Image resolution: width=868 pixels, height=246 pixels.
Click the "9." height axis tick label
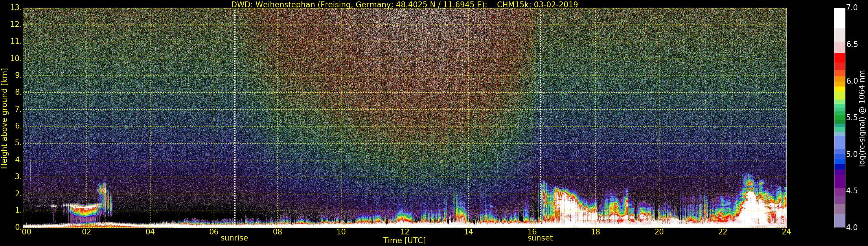[18, 76]
